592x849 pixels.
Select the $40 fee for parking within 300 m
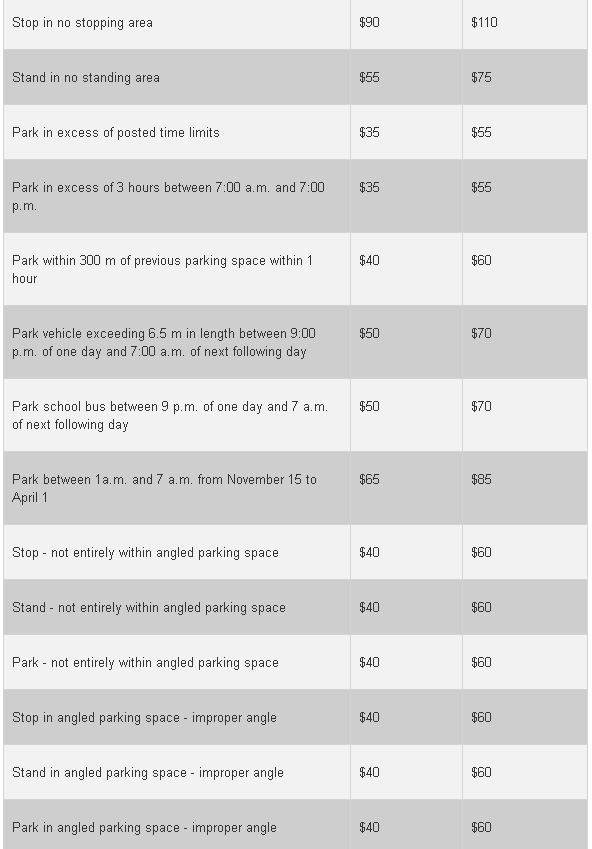click(x=369, y=260)
